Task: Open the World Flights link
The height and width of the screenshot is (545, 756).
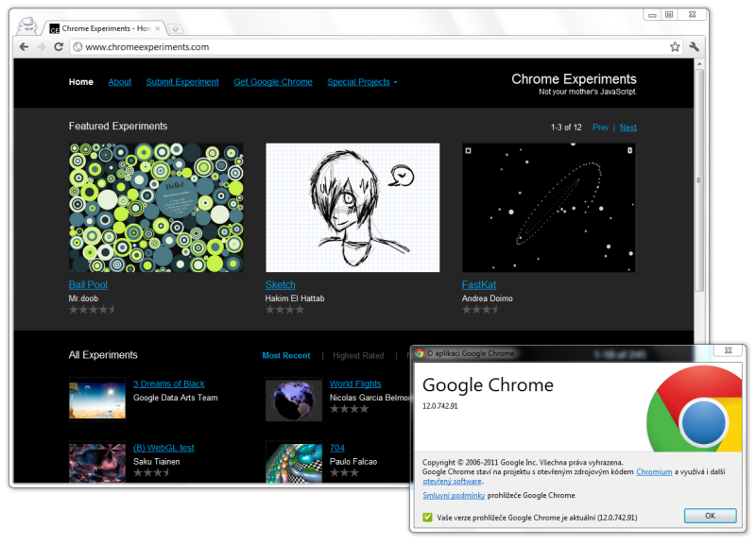Action: tap(355, 384)
